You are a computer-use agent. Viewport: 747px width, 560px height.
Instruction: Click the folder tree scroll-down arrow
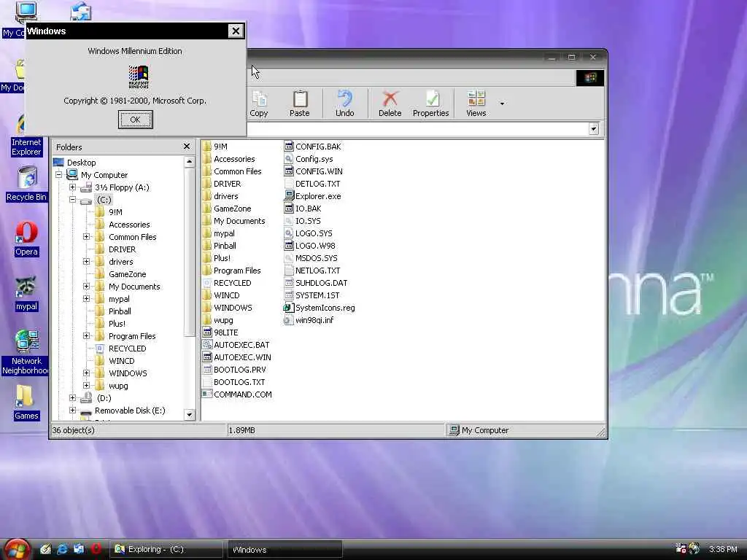[189, 415]
